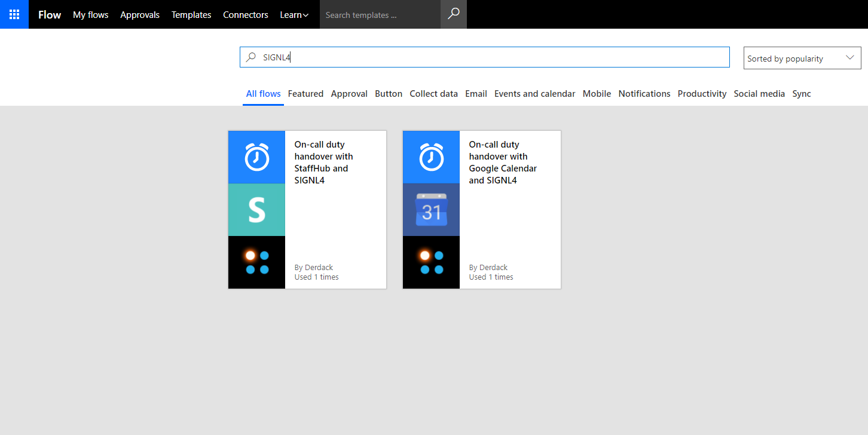Click Used 1 times on StaffHub card
The width and height of the screenshot is (868, 435).
coord(316,277)
